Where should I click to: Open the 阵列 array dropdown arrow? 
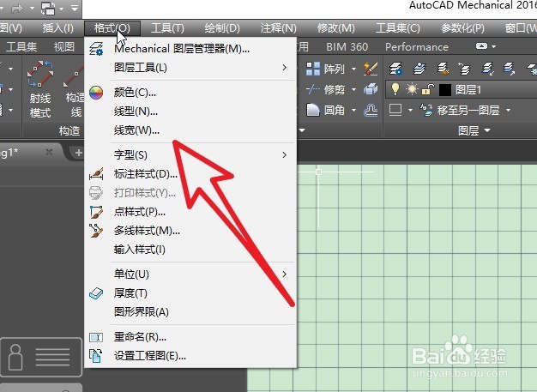click(x=353, y=69)
